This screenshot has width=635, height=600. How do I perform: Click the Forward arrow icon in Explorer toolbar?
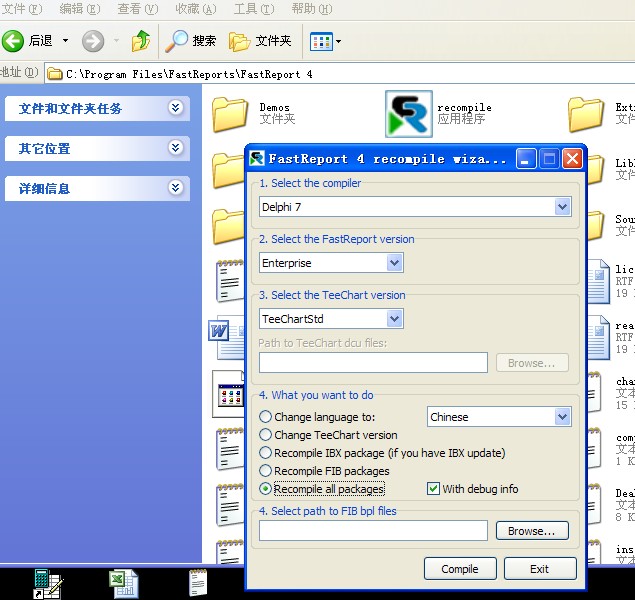[x=93, y=41]
